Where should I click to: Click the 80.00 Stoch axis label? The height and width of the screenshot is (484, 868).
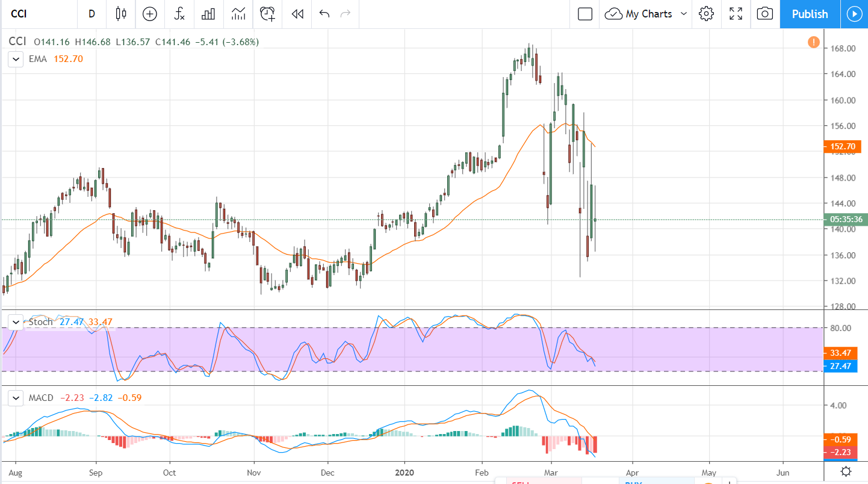point(842,329)
